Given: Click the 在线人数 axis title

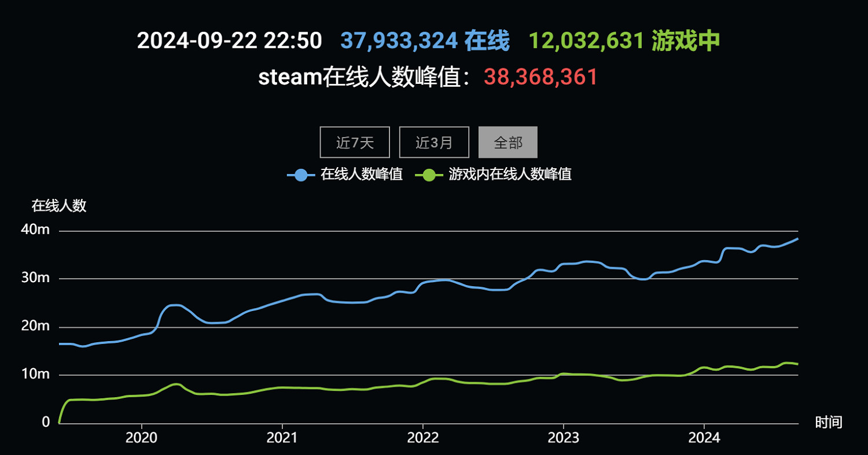Looking at the screenshot, I should 58,206.
